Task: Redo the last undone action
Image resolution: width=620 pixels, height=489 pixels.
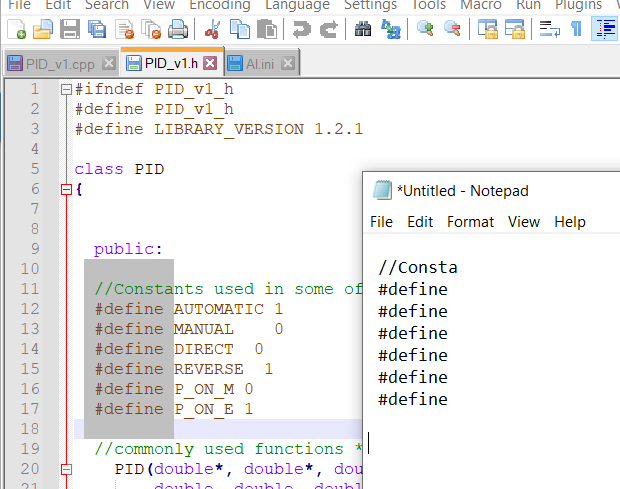Action: (329, 30)
